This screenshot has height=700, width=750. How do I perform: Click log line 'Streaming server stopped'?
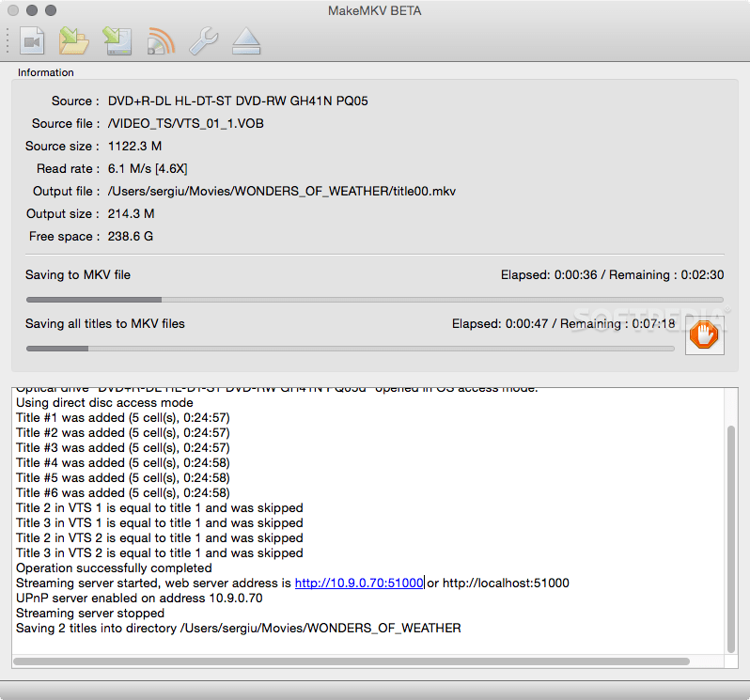[90, 613]
